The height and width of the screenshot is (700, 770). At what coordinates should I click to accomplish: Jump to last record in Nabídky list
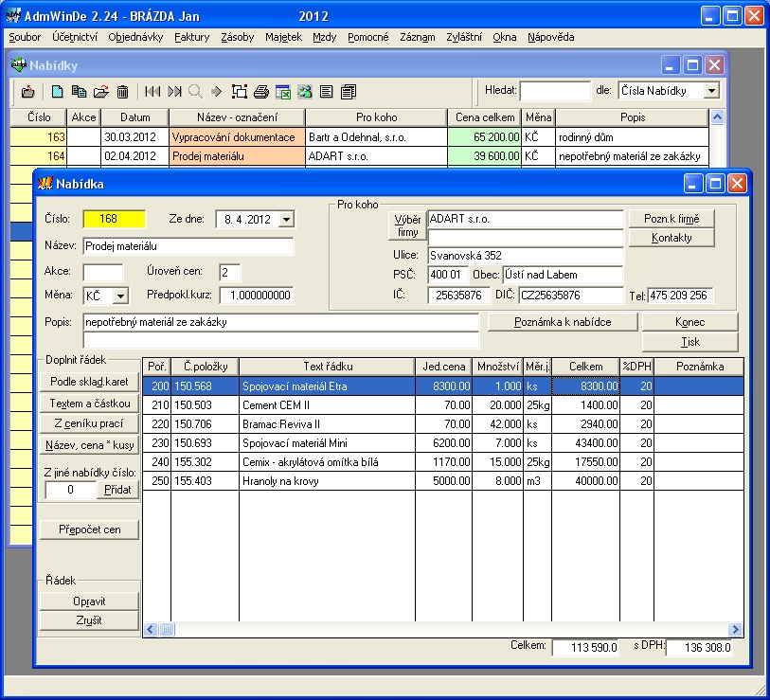pyautogui.click(x=174, y=91)
